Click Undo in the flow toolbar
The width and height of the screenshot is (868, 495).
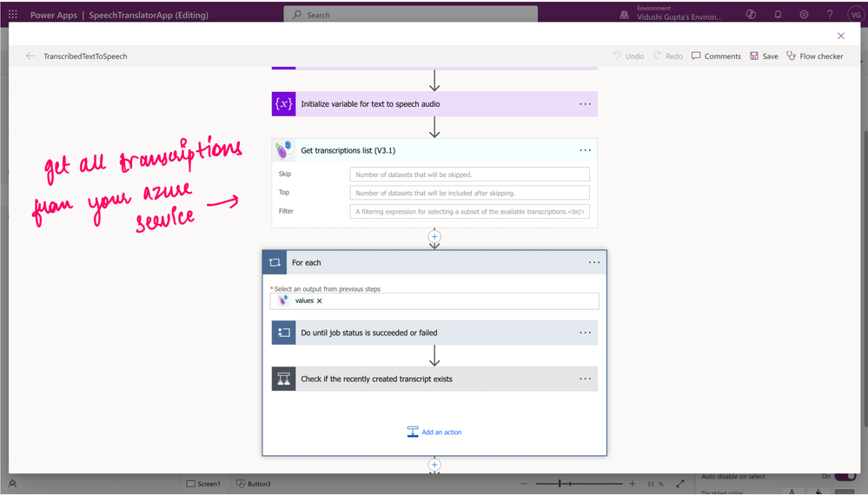click(628, 56)
